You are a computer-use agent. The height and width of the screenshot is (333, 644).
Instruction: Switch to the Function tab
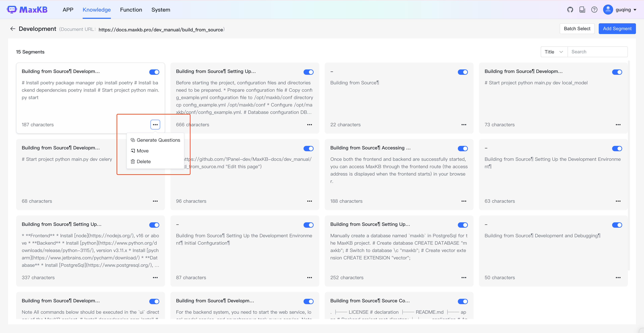[x=131, y=10]
